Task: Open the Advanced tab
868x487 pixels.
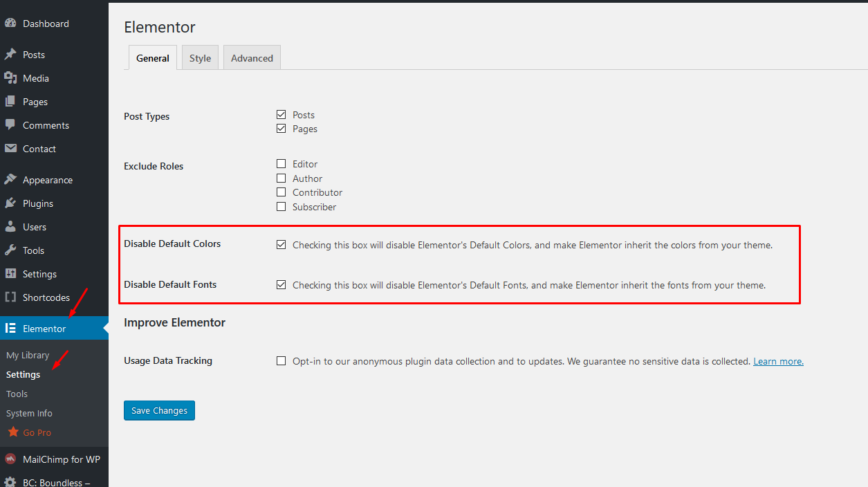Action: [252, 58]
